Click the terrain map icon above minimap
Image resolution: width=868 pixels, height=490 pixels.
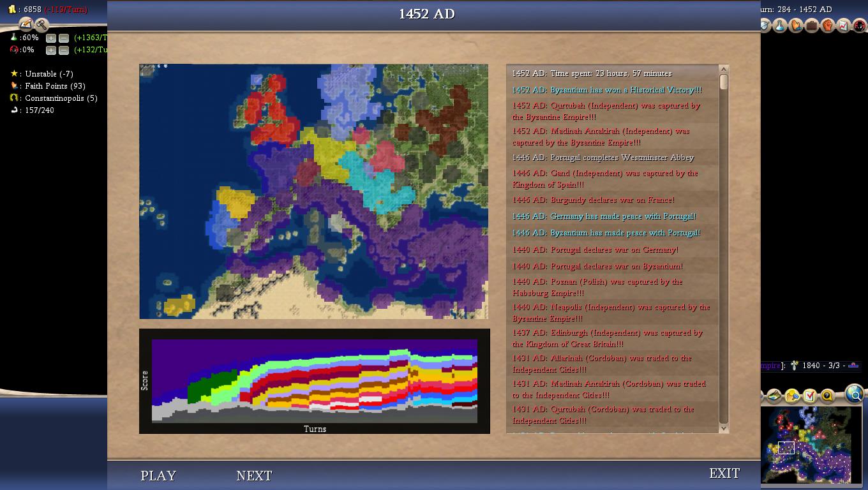(774, 396)
